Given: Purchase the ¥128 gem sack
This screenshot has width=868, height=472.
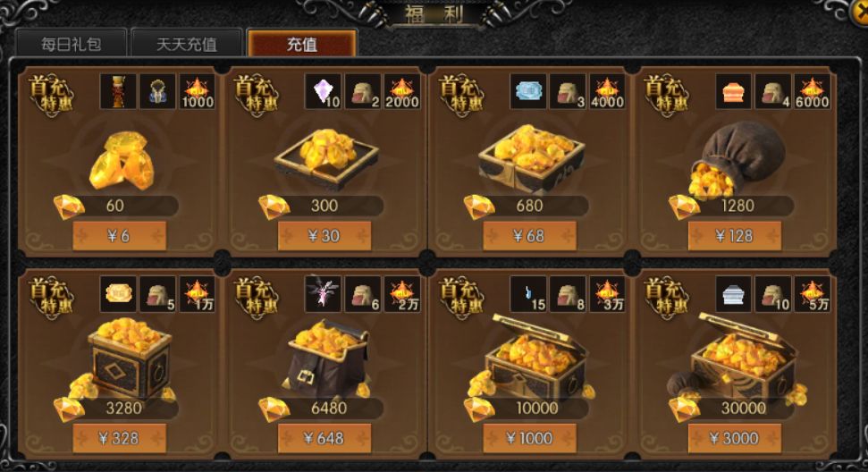Looking at the screenshot, I should point(735,236).
